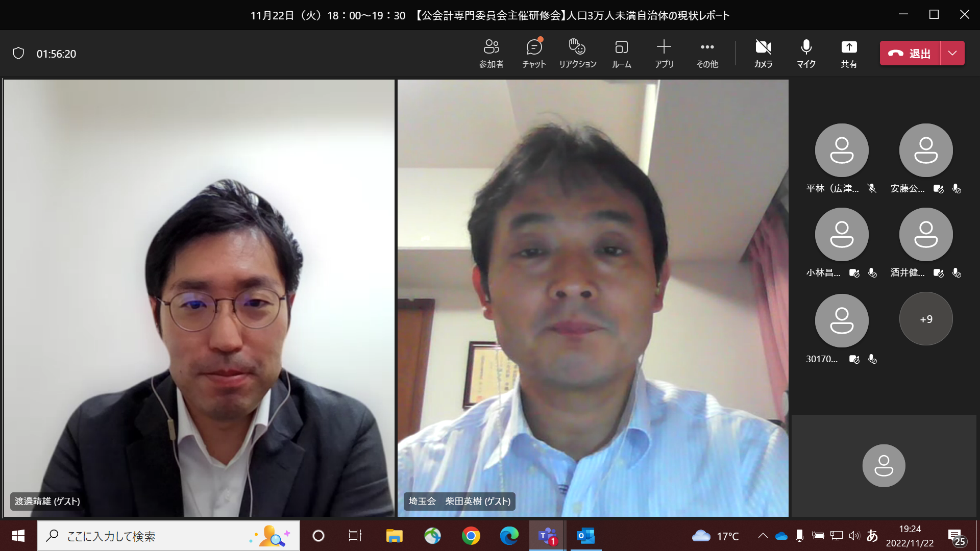980x551 pixels.
Task: Select 埼玉会 柴田英樹 video tile
Action: [593, 298]
